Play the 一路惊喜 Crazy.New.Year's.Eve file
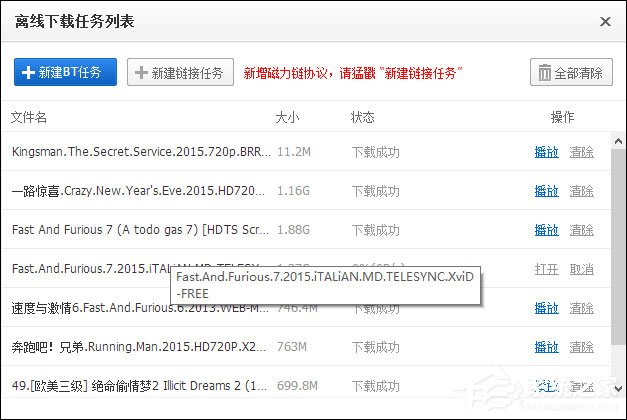 point(547,191)
